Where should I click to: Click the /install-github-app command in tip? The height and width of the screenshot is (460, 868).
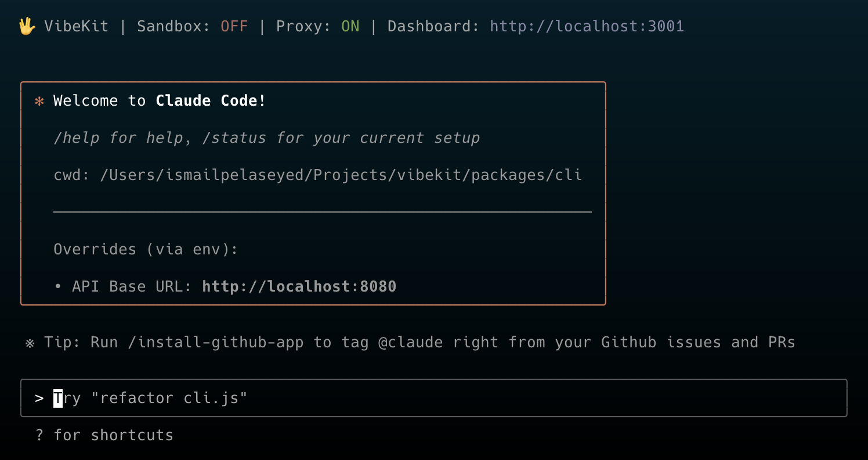pyautogui.click(x=215, y=343)
